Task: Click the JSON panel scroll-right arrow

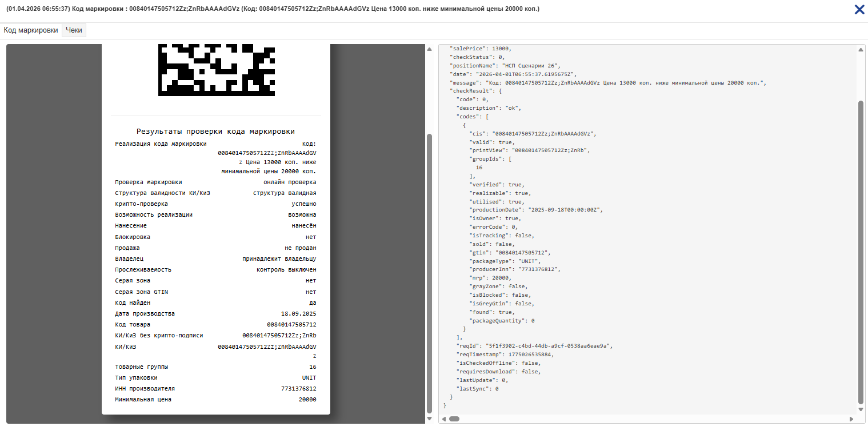Action: (852, 419)
